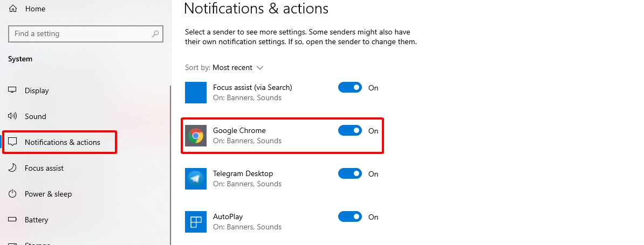The height and width of the screenshot is (245, 644).
Task: Disable Google Chrome notifications toggle
Action: tap(350, 130)
